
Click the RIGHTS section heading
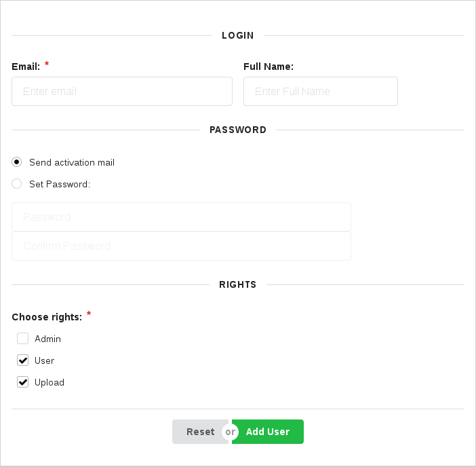click(238, 284)
